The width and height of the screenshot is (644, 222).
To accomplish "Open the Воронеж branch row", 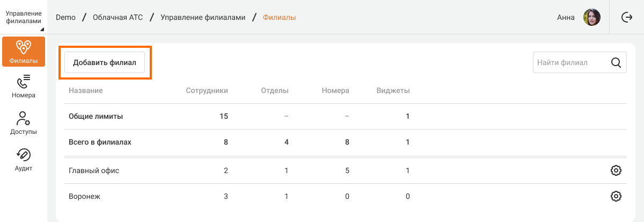I will click(85, 196).
